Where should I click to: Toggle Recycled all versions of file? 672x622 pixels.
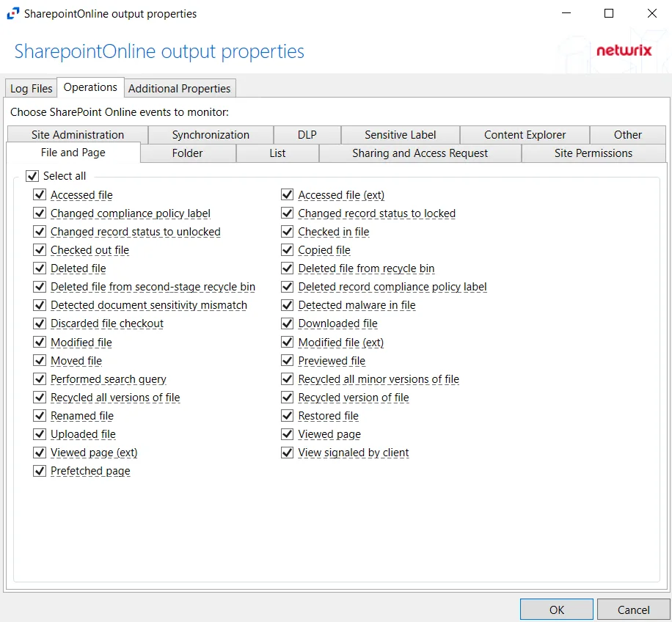point(40,398)
